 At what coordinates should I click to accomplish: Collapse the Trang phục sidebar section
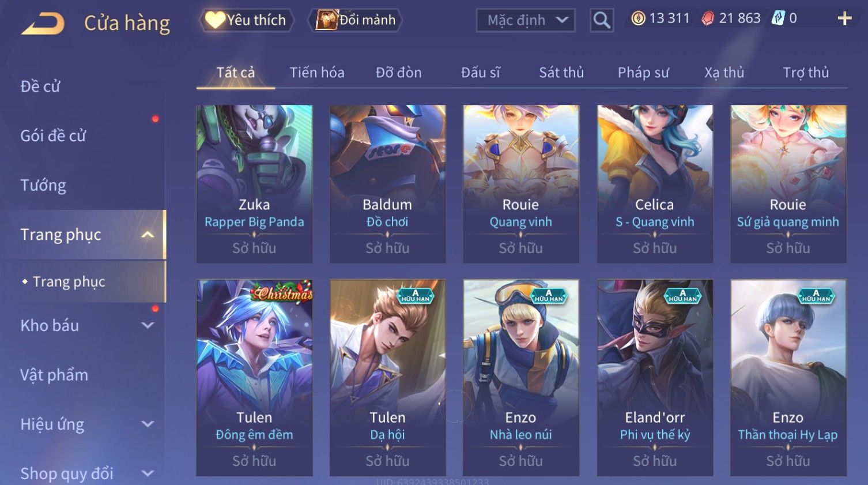pos(148,234)
